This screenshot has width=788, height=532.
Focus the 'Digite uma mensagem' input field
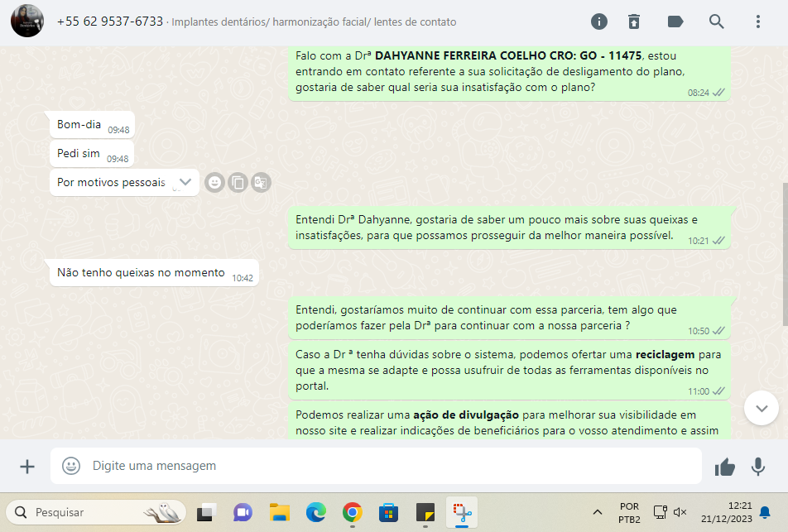(x=376, y=466)
